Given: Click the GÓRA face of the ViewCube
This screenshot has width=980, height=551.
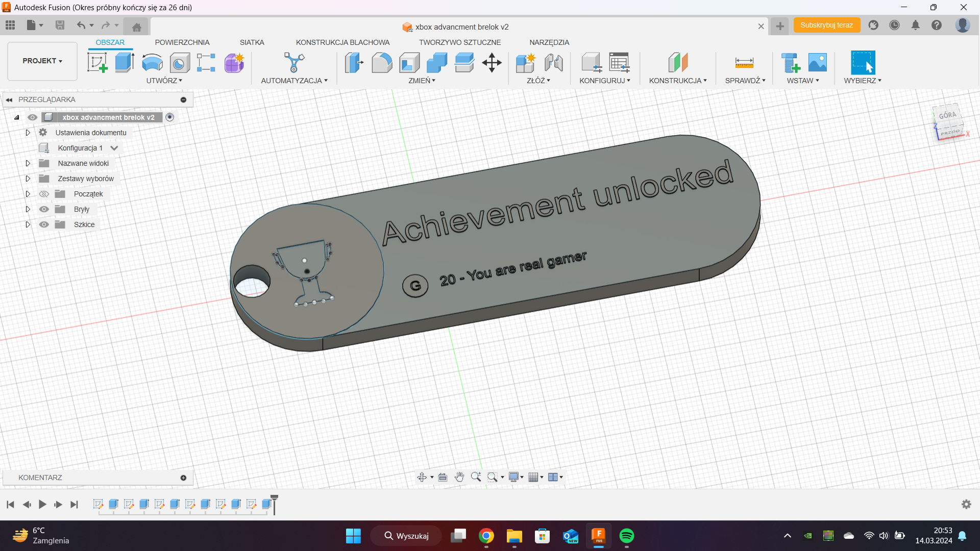Looking at the screenshot, I should coord(947,115).
